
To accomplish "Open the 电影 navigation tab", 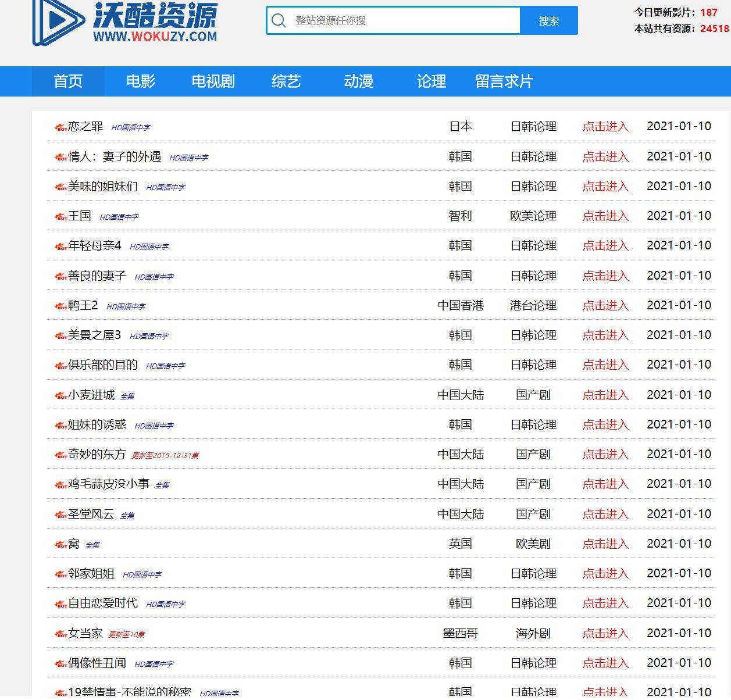I will (141, 81).
